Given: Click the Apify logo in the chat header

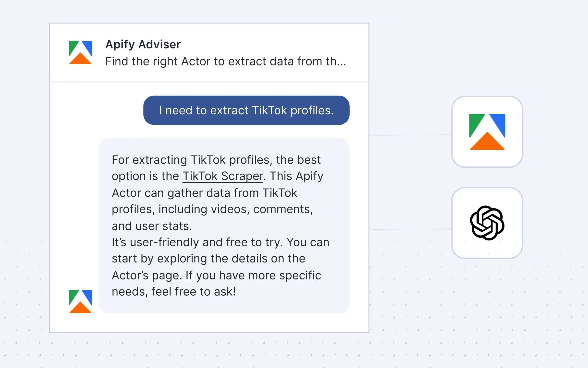Looking at the screenshot, I should [80, 53].
